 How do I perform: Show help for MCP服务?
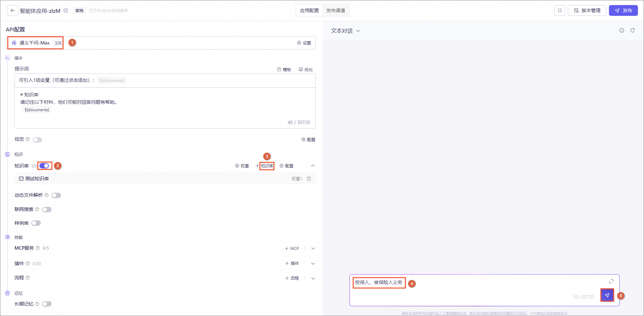[38, 248]
